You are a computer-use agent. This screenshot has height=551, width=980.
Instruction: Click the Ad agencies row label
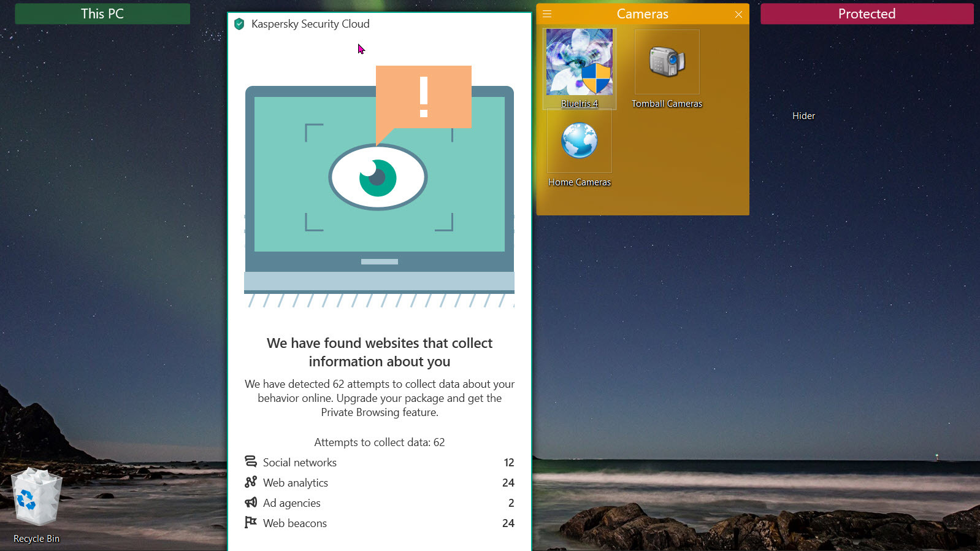tap(292, 503)
